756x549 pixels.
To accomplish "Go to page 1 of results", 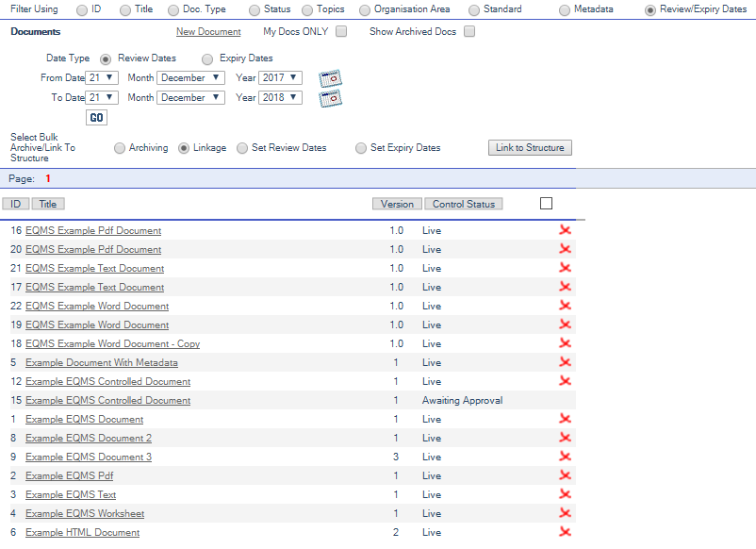I will 48,179.
